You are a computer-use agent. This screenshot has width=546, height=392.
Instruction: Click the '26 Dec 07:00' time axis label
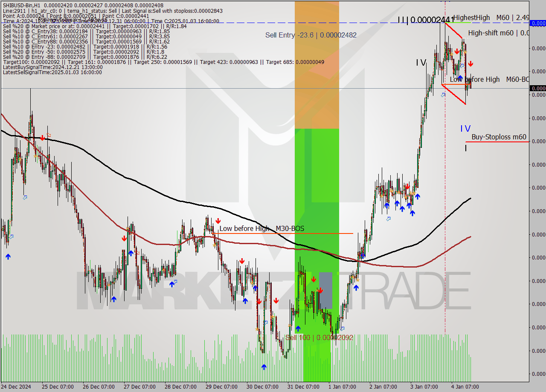99,387
